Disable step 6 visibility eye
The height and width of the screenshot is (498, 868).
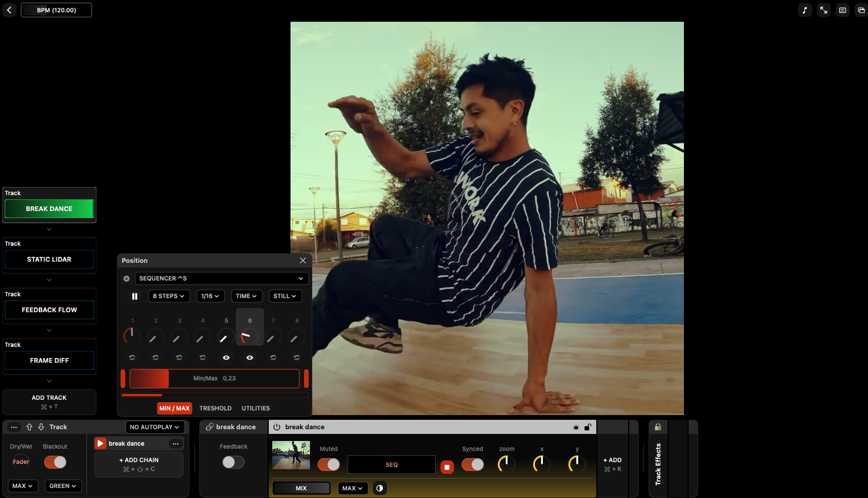(249, 357)
